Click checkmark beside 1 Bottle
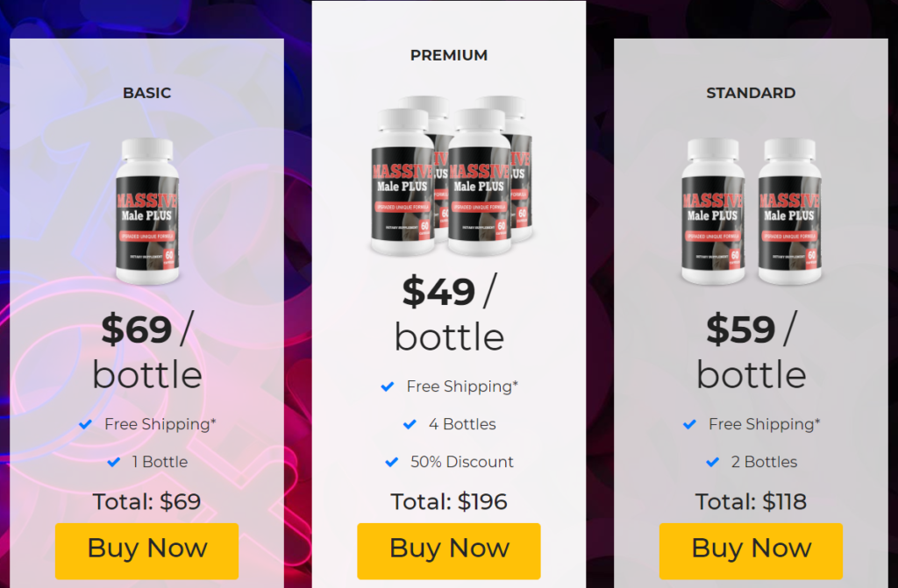 click(x=114, y=462)
